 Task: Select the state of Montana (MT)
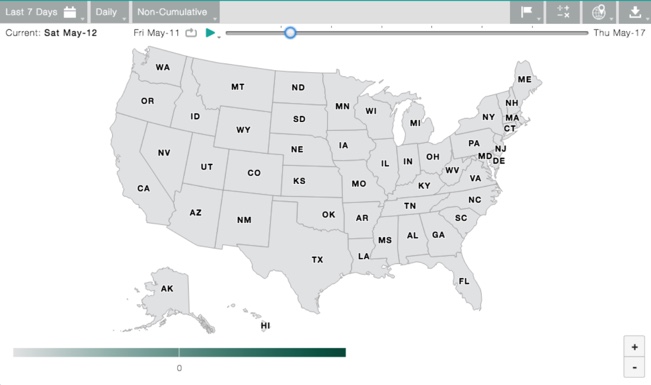point(237,86)
